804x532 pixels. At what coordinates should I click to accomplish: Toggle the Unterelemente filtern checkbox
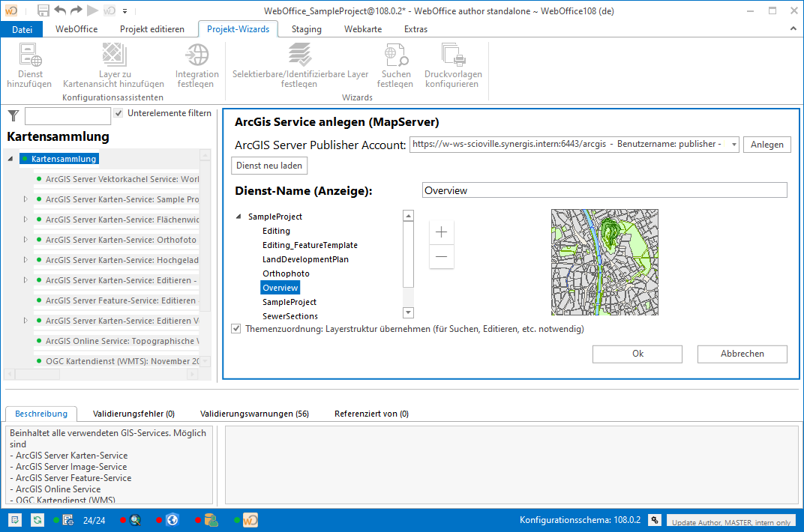pyautogui.click(x=118, y=113)
